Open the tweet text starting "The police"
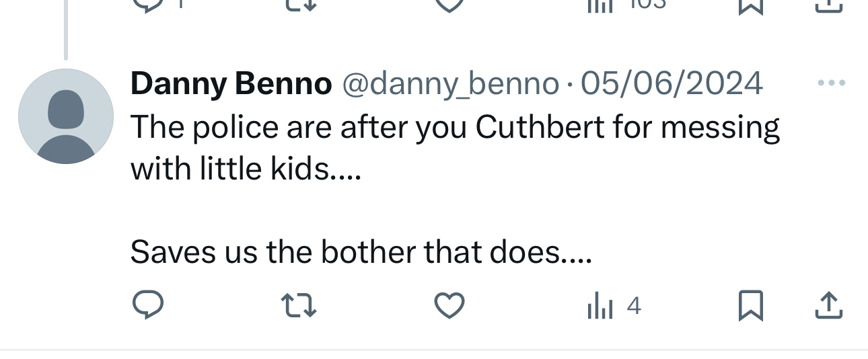Screen dimensions: 868x359 pyautogui.click(x=454, y=126)
